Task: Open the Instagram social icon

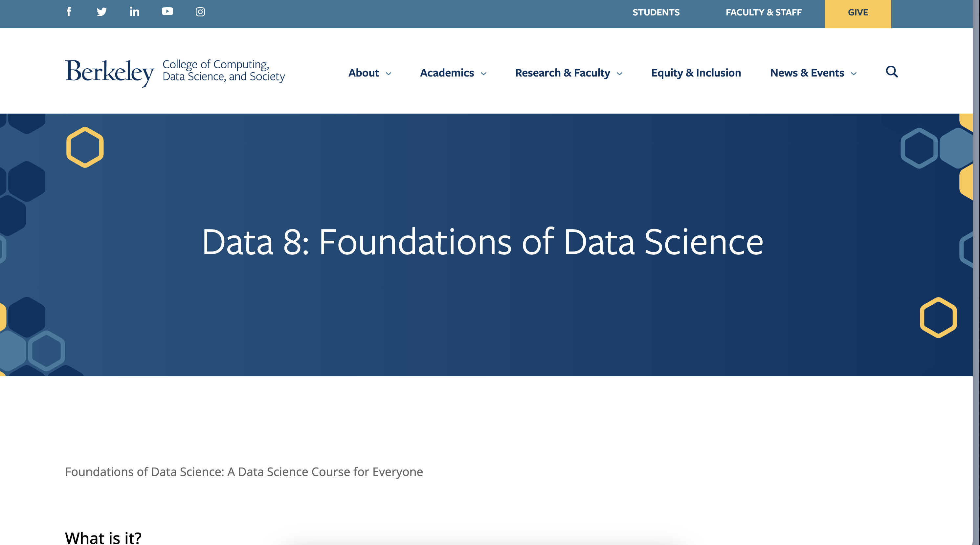Action: pos(200,12)
